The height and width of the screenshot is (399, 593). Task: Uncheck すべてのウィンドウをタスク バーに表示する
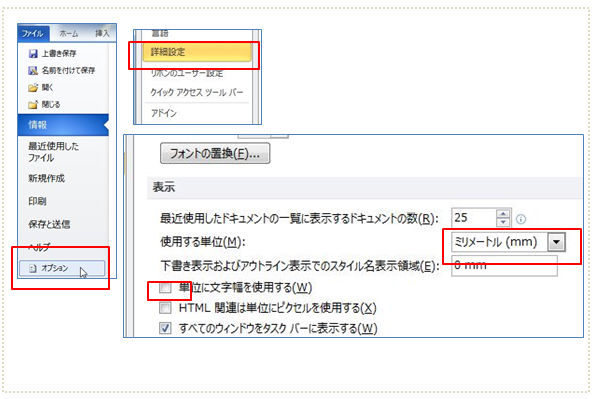click(x=165, y=328)
